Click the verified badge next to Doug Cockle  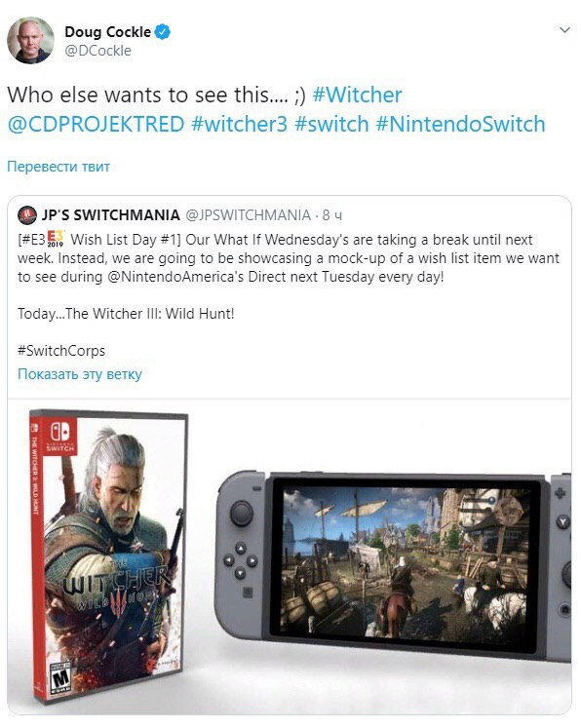click(x=163, y=31)
